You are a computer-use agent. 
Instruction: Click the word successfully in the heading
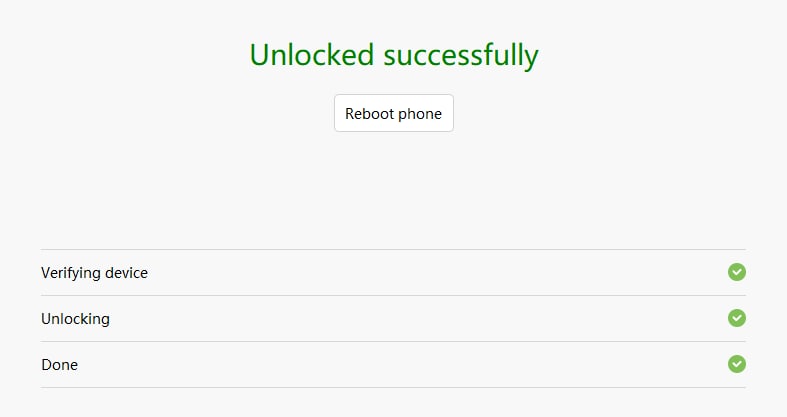461,55
